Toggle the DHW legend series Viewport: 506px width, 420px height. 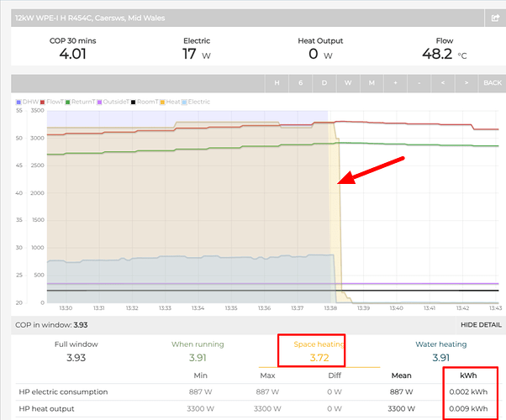click(28, 102)
